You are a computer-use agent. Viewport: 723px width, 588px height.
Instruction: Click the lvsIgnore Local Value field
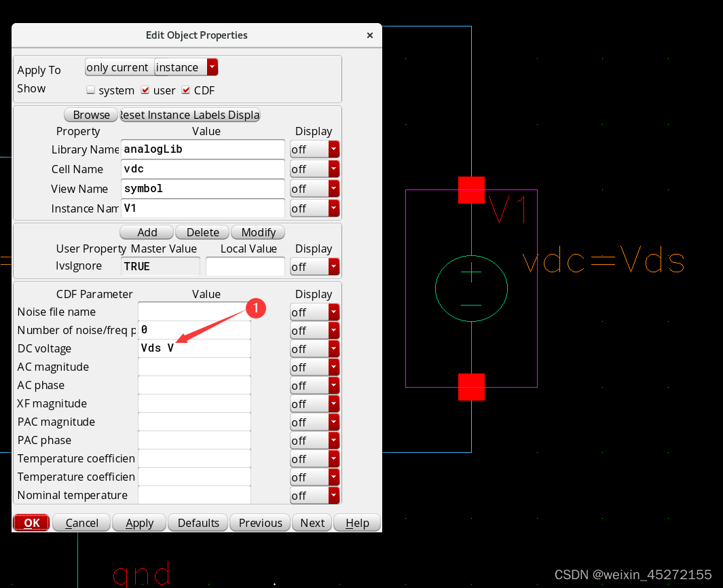(245, 266)
